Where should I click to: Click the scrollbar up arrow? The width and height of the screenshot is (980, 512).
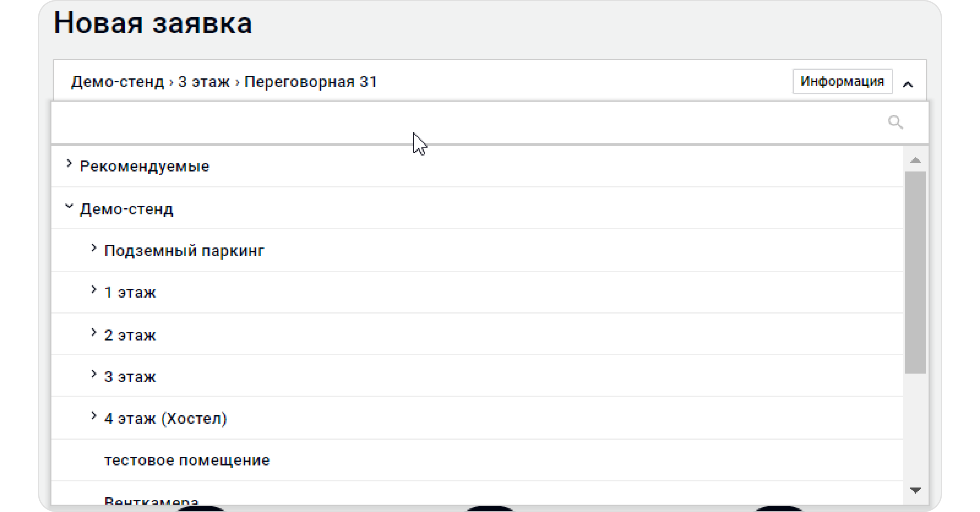coord(915,160)
